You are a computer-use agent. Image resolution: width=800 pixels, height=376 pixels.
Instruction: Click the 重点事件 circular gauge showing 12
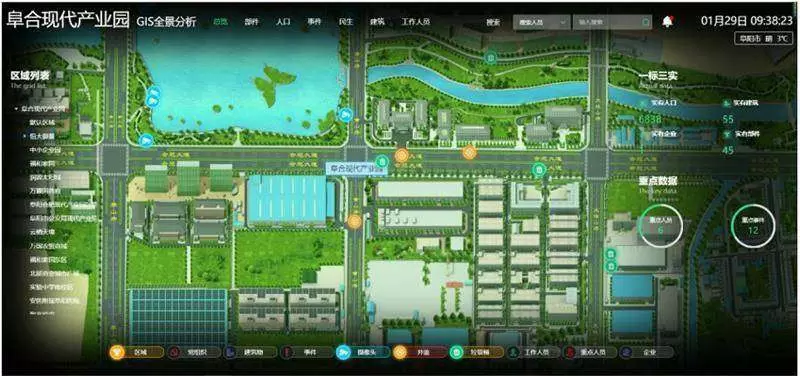[753, 225]
